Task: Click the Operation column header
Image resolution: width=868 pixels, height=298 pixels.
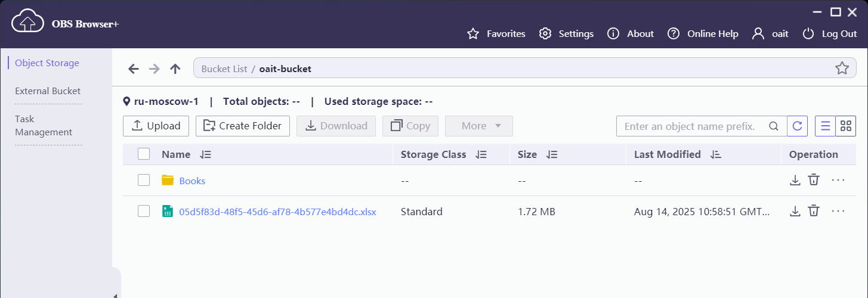Action: pos(814,154)
